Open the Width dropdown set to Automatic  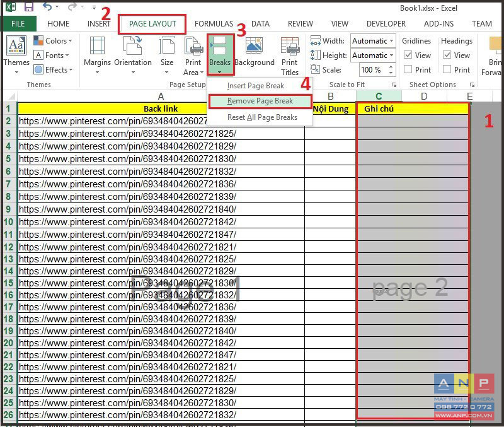372,41
